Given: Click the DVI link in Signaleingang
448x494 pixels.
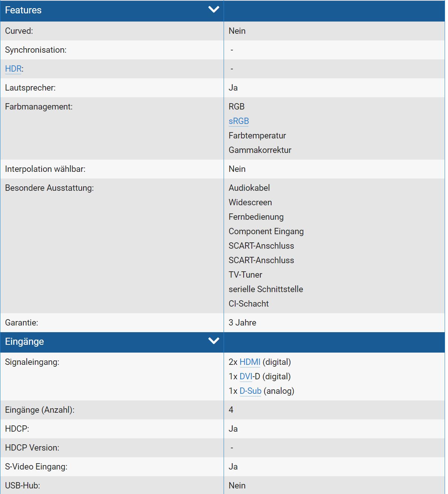Looking at the screenshot, I should (x=246, y=377).
